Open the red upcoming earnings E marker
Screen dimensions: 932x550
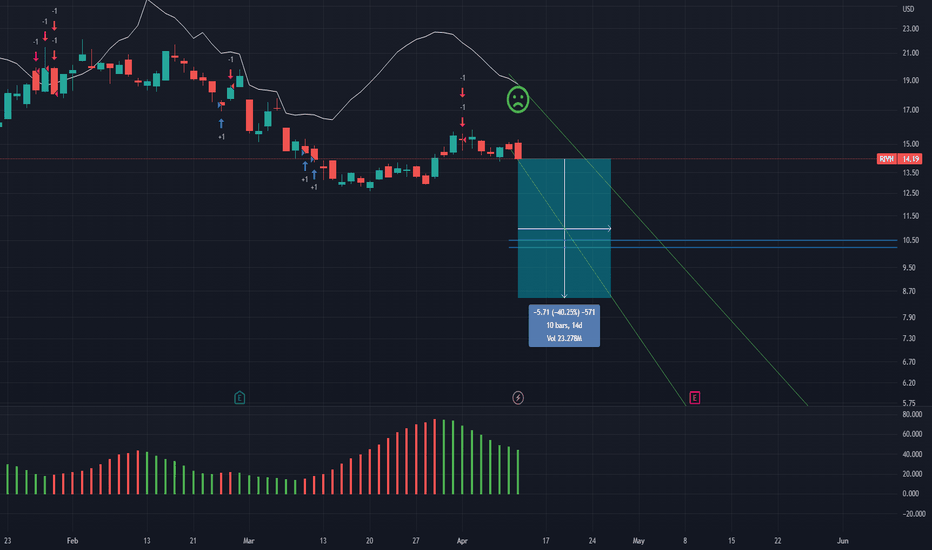(694, 398)
